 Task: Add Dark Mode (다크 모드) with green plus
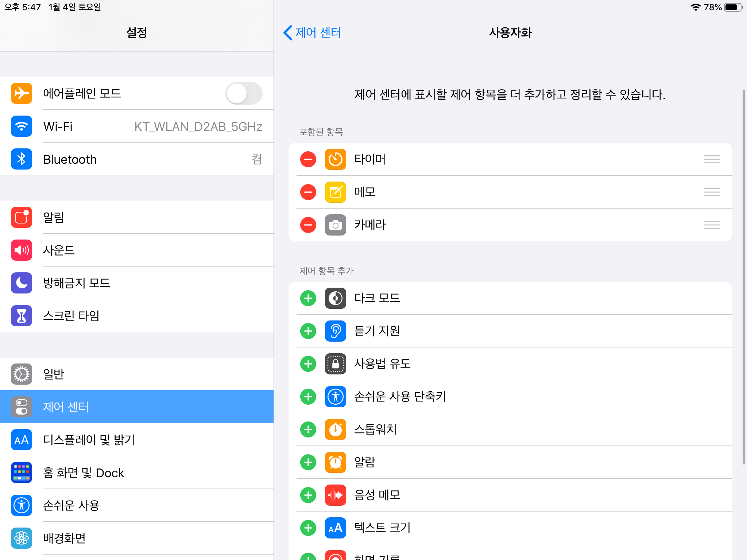tap(308, 298)
